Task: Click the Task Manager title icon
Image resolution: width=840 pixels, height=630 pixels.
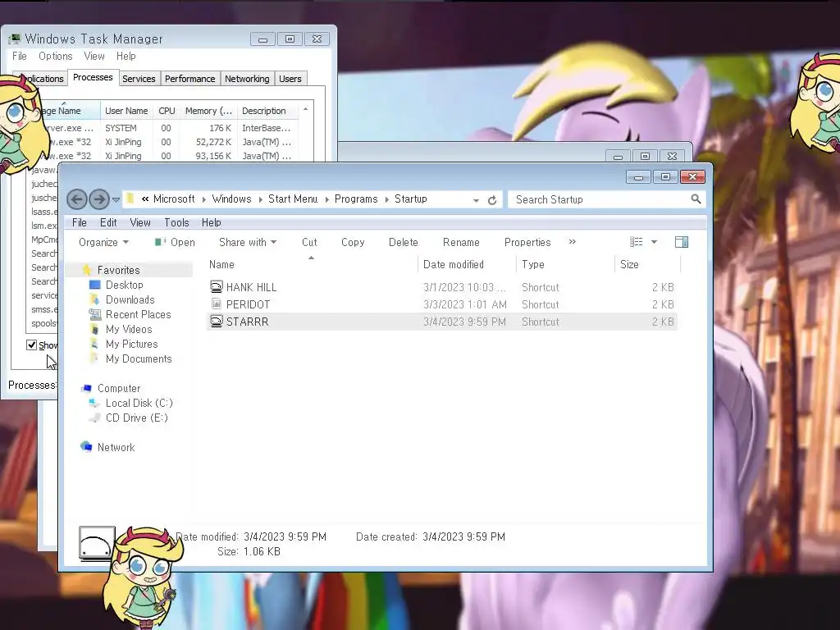Action: (15, 39)
